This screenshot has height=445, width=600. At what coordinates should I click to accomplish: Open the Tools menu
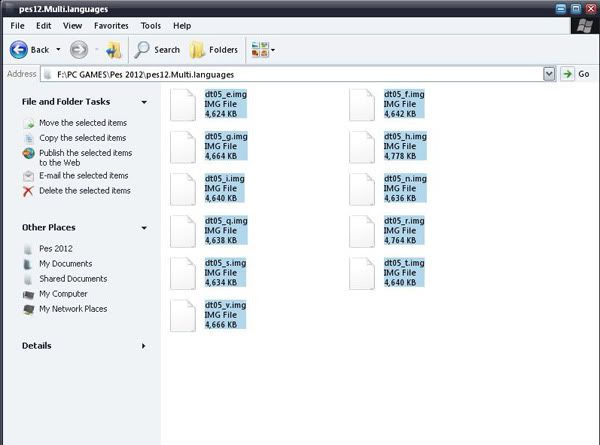[x=151, y=26]
